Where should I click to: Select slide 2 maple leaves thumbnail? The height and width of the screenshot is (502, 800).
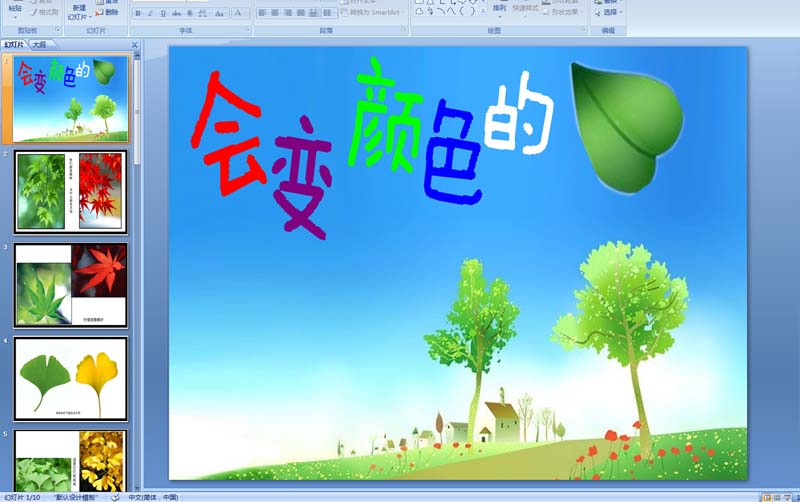click(x=70, y=192)
